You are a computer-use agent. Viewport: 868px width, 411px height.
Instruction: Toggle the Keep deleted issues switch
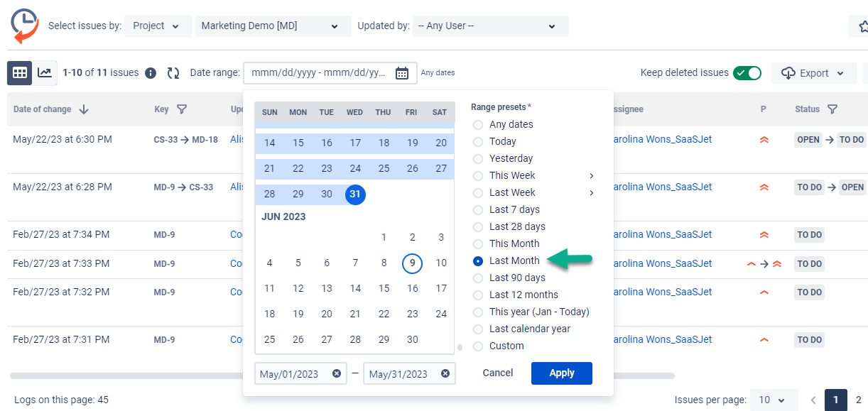click(x=747, y=72)
